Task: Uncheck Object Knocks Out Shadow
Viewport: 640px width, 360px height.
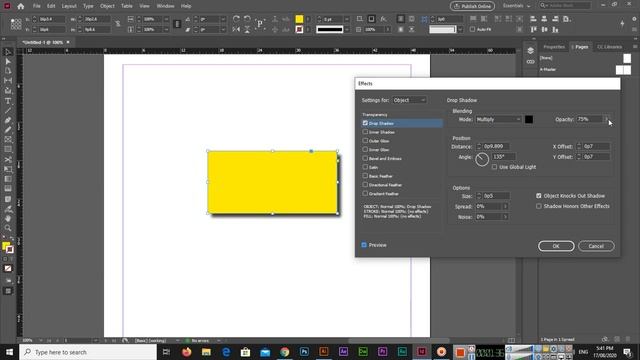Action: [x=539, y=196]
